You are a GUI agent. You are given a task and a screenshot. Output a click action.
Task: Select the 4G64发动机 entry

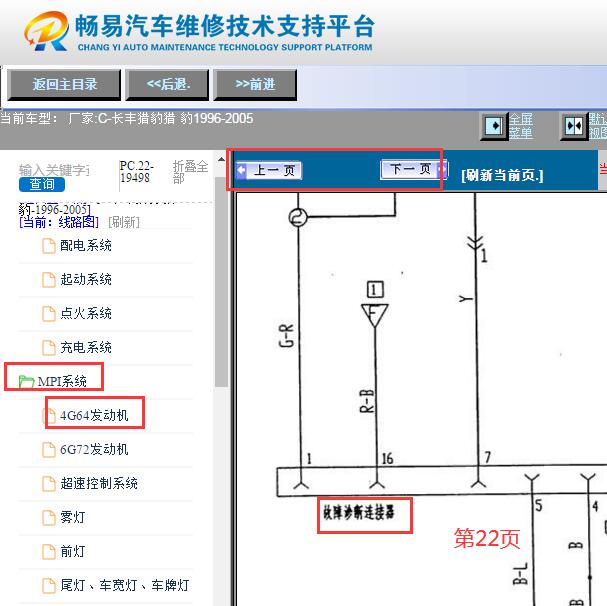pyautogui.click(x=94, y=415)
